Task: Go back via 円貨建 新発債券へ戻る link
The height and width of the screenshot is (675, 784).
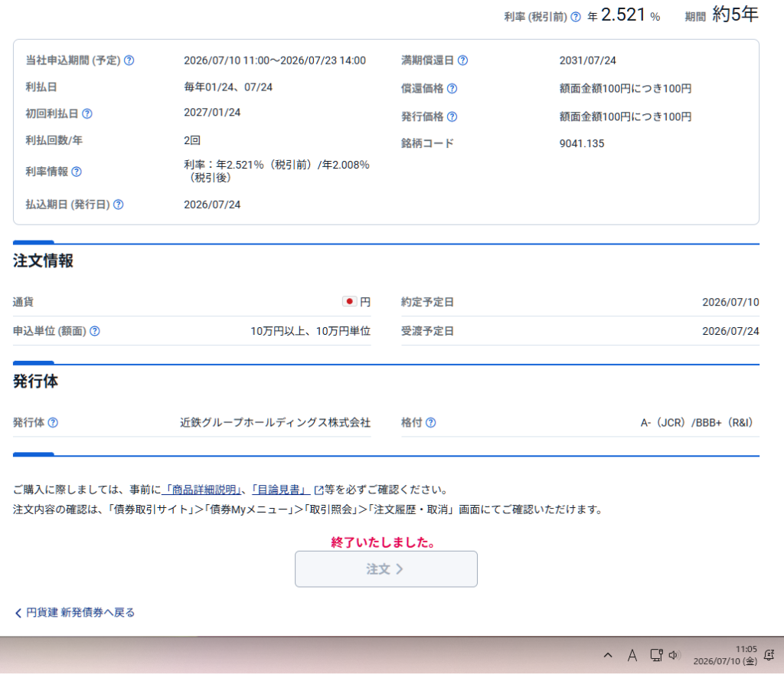Action: (x=75, y=613)
